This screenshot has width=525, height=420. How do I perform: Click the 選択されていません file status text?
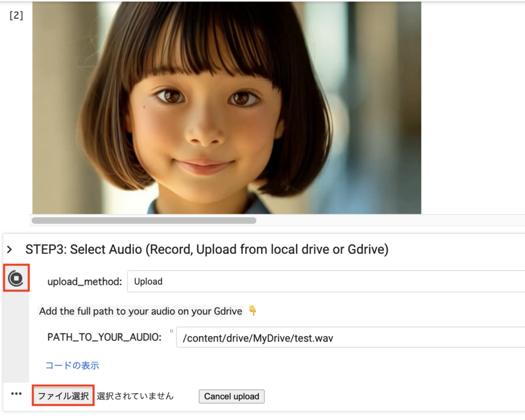click(x=135, y=396)
